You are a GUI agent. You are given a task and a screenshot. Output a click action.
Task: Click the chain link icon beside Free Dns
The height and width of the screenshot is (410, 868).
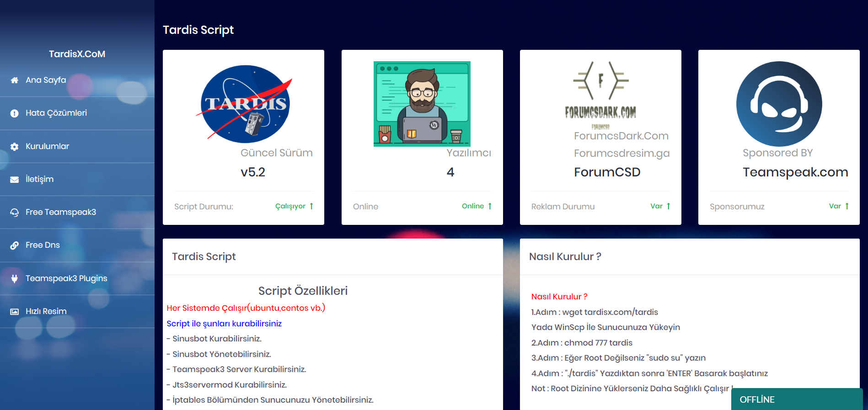15,245
